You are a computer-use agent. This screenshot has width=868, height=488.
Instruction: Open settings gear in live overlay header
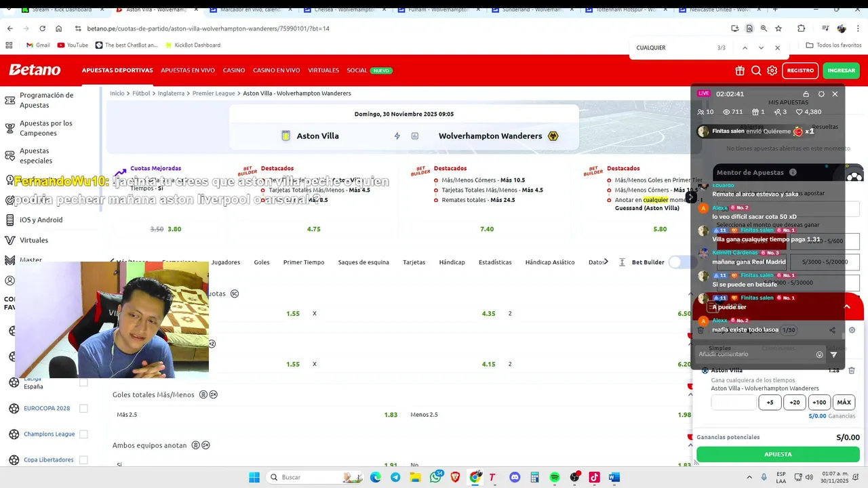[821, 94]
